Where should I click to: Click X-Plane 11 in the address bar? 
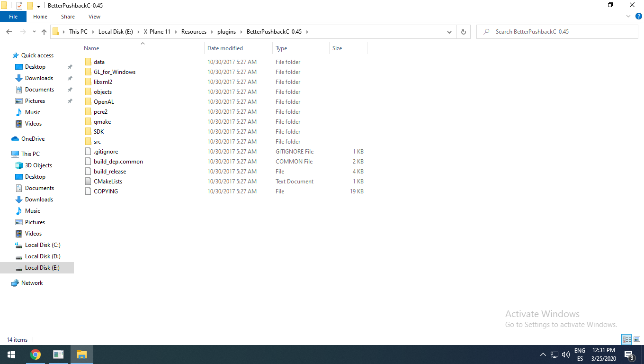coord(157,32)
